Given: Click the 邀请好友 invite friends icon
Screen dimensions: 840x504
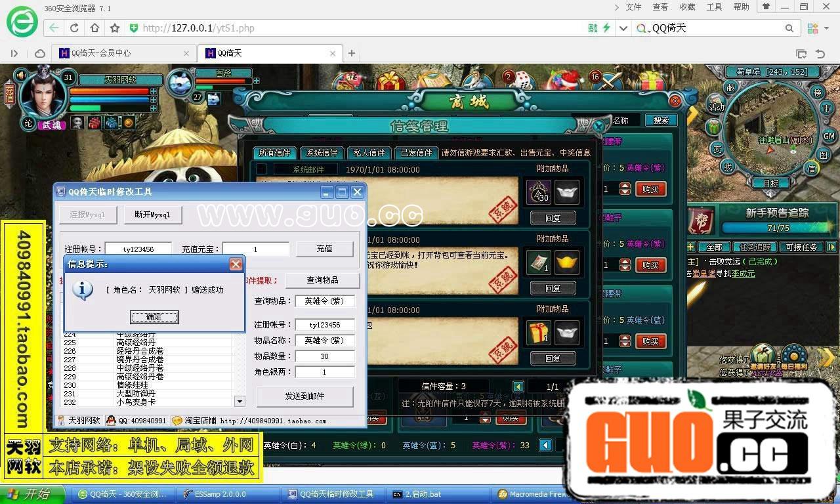Looking at the screenshot, I should (x=762, y=358).
